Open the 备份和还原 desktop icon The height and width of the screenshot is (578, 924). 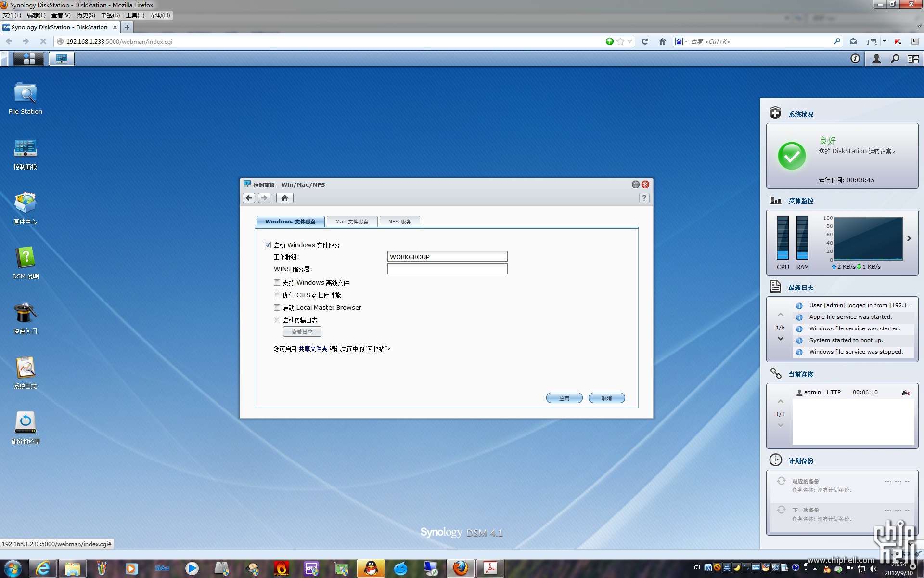tap(26, 428)
